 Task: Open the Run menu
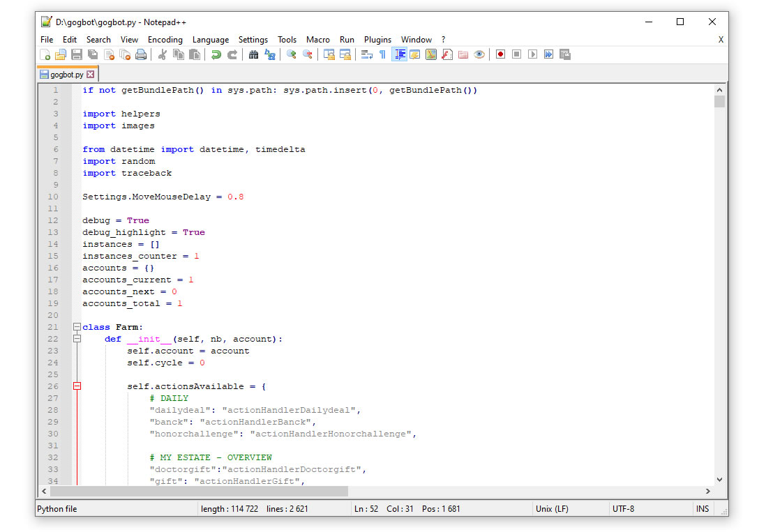coord(347,40)
